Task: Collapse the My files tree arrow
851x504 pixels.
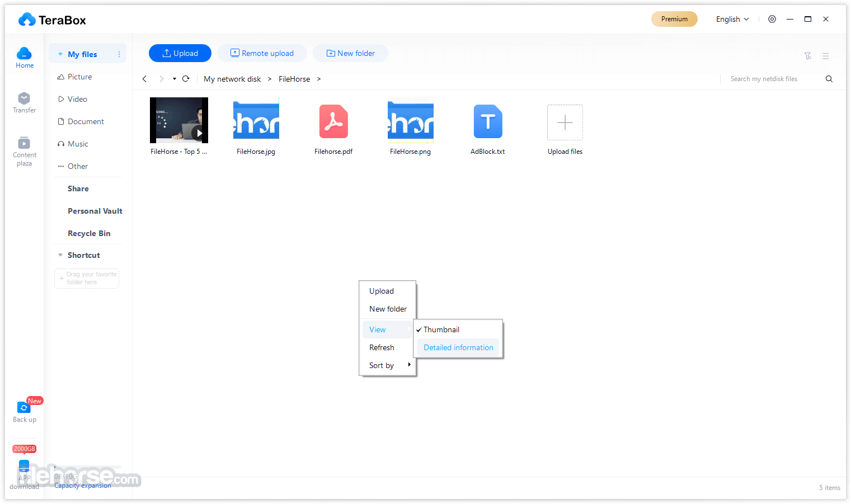Action: [x=60, y=54]
